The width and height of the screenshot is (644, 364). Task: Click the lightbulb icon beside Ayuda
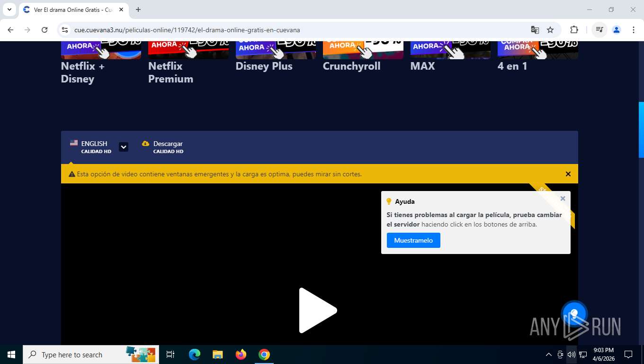[x=389, y=201]
